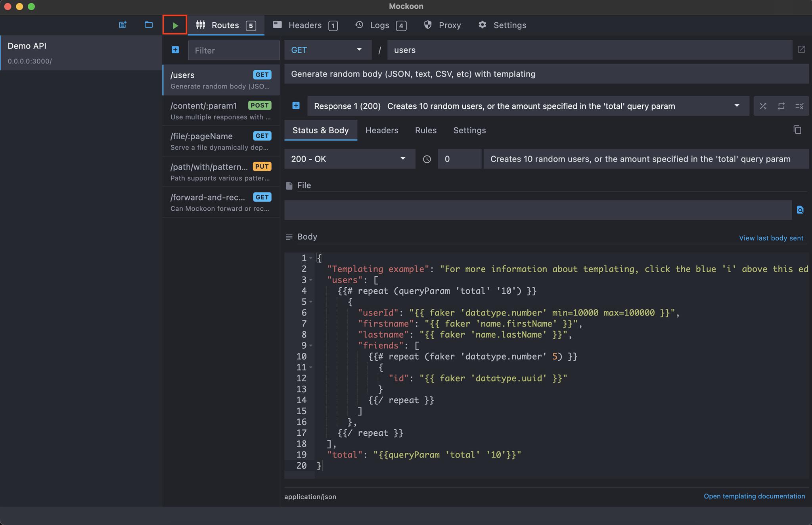The image size is (812, 525).
Task: Click the latency clock icon
Action: [427, 159]
